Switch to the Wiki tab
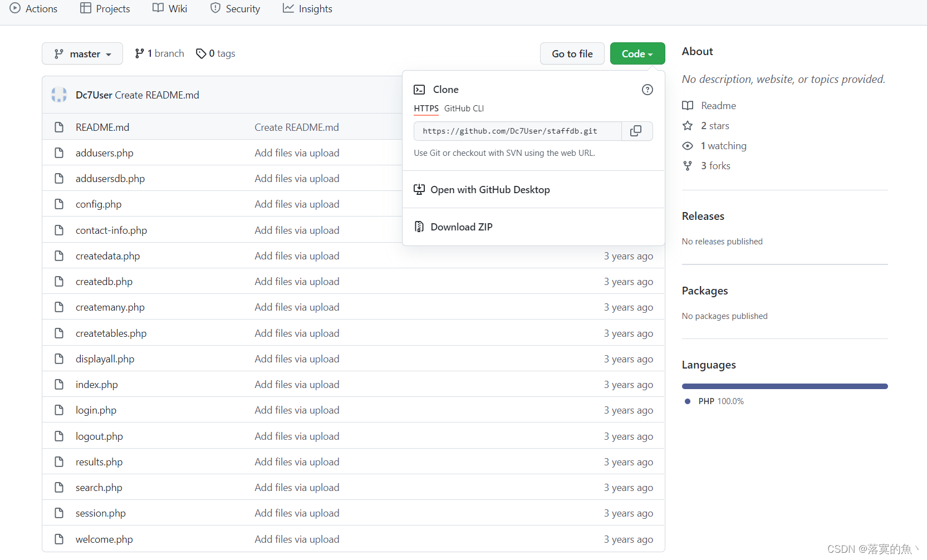The height and width of the screenshot is (560, 927). pyautogui.click(x=170, y=9)
